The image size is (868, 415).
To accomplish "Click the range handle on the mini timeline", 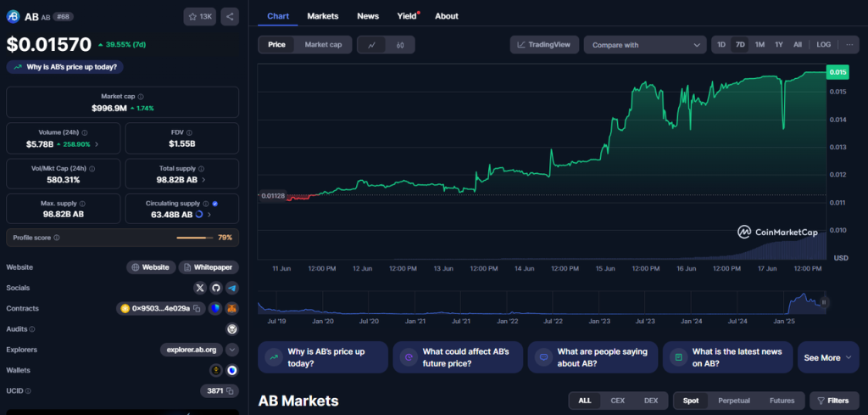I will pyautogui.click(x=823, y=301).
